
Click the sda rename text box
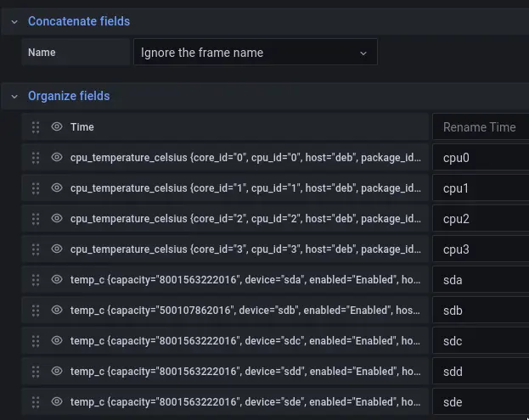[x=481, y=280]
